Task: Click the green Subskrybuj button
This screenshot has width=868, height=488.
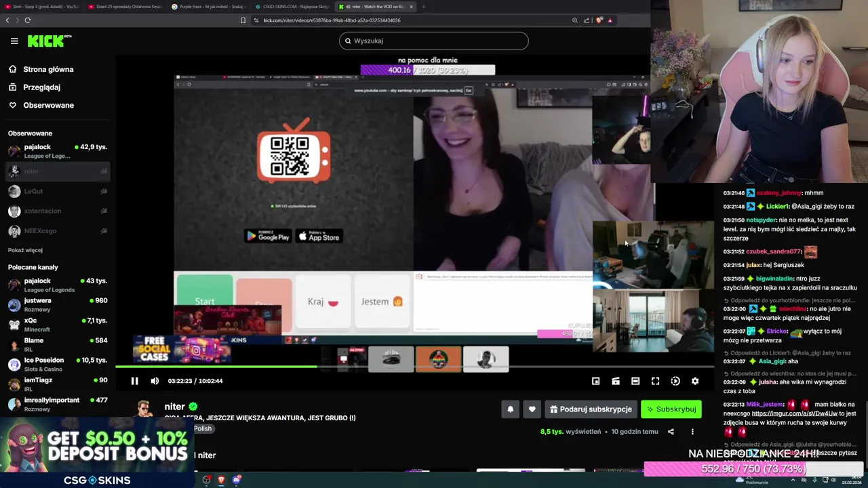Action: coord(671,409)
